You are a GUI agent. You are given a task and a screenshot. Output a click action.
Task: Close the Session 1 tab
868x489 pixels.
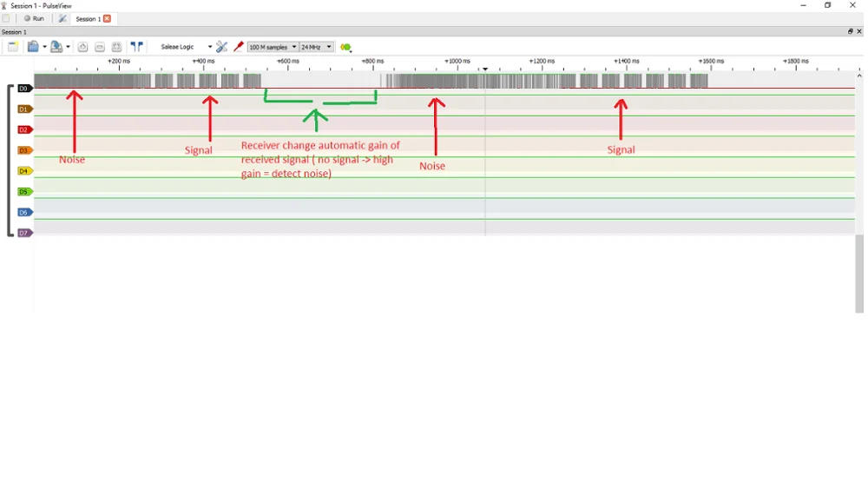[x=108, y=18]
